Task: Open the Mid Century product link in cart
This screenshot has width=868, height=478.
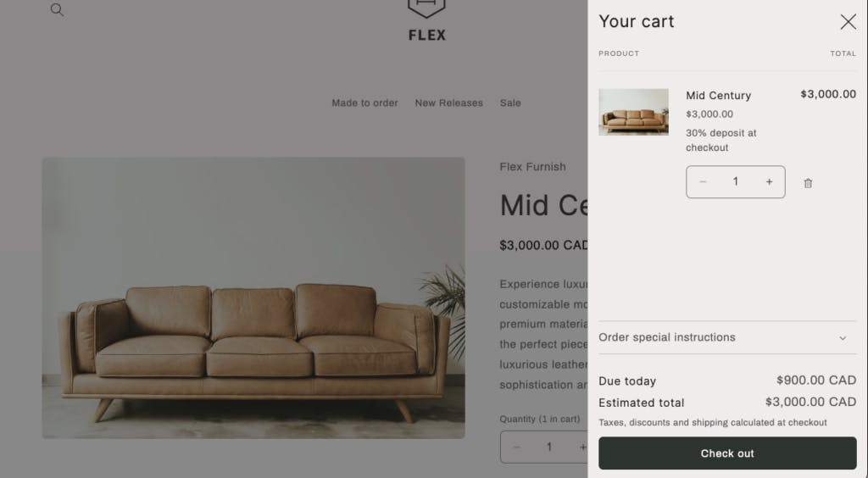Action: (x=719, y=96)
